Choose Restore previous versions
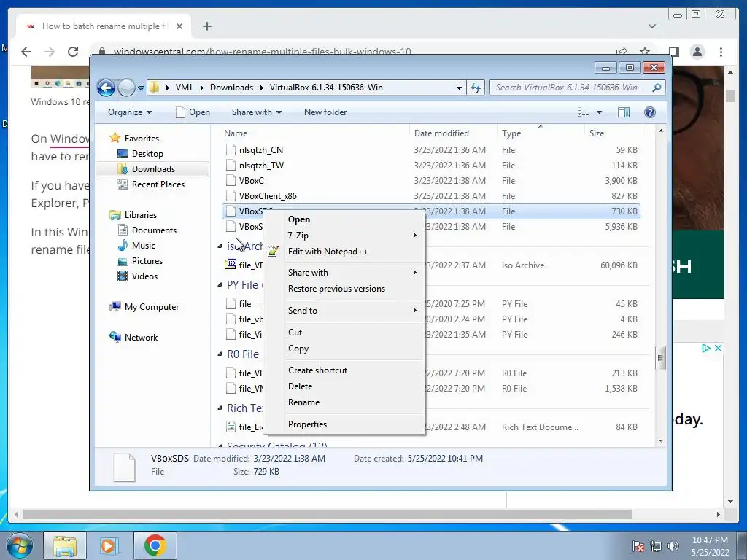747x560 pixels. [x=344, y=289]
